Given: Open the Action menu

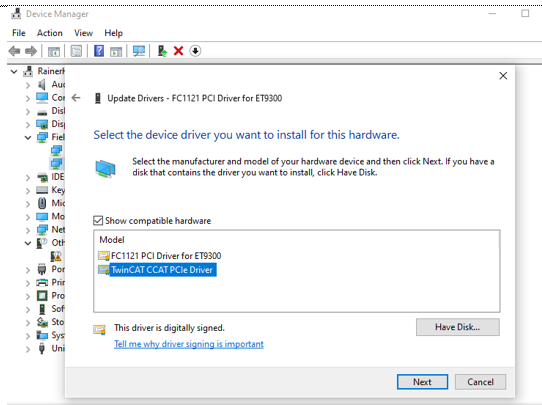Looking at the screenshot, I should (x=50, y=33).
